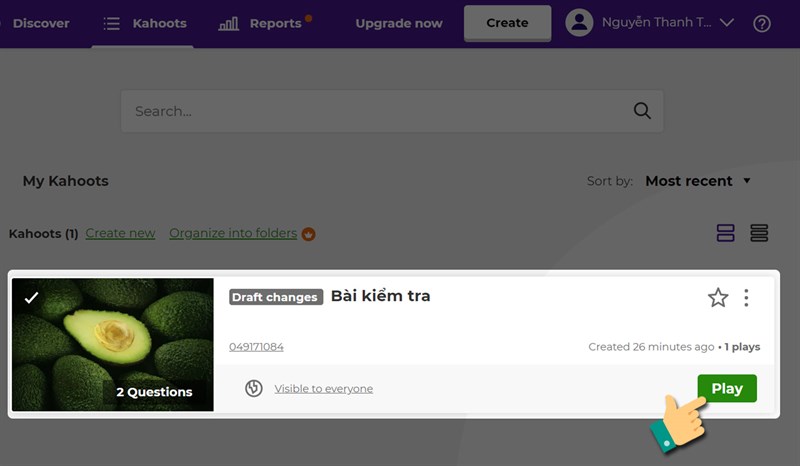
Task: Click the premium crown badge icon
Action: (308, 234)
